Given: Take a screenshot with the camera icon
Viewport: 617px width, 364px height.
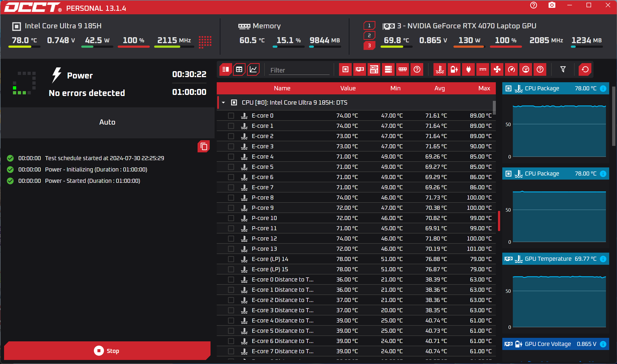Looking at the screenshot, I should pyautogui.click(x=552, y=5).
